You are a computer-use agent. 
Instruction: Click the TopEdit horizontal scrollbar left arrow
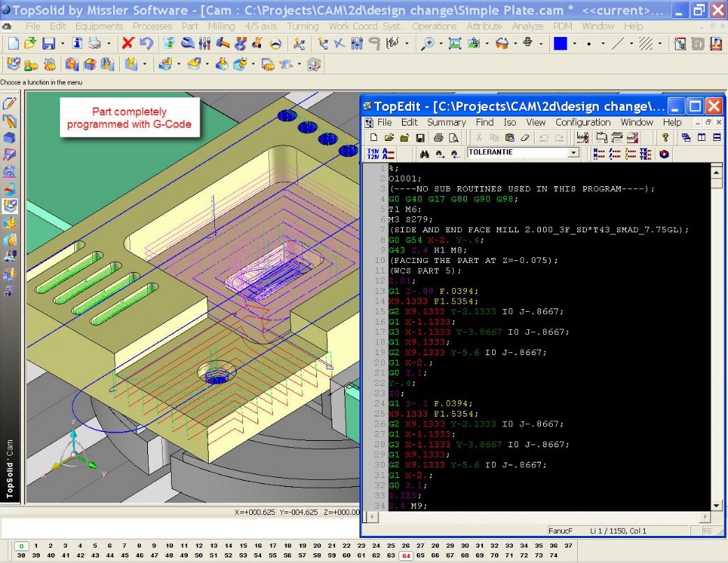(x=371, y=516)
